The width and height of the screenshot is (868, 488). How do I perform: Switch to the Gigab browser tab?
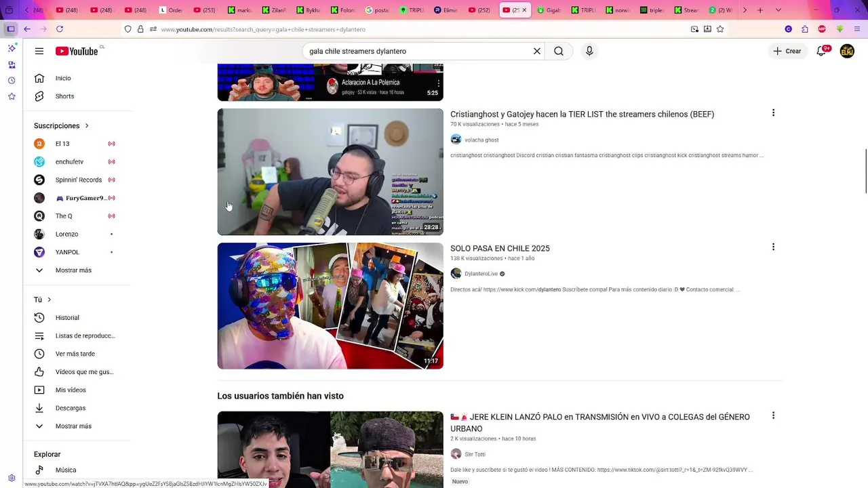pyautogui.click(x=550, y=10)
